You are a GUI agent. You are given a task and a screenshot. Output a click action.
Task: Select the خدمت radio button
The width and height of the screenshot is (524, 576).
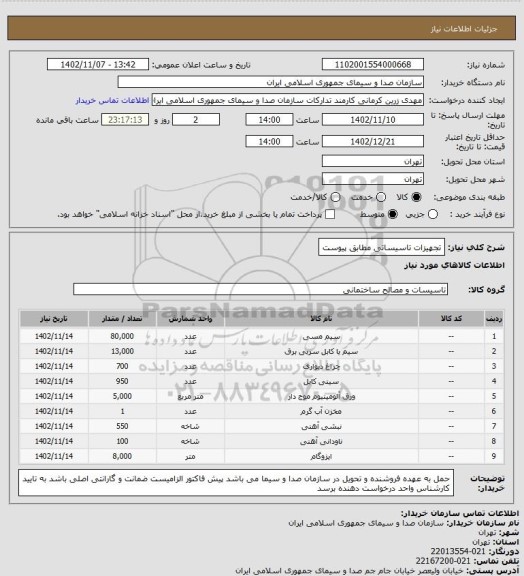click(381, 197)
